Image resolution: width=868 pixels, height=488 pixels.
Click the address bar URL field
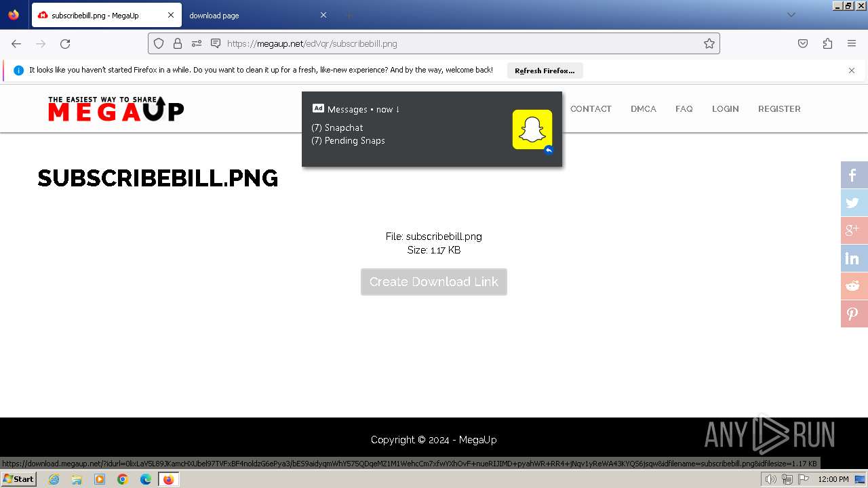click(461, 43)
